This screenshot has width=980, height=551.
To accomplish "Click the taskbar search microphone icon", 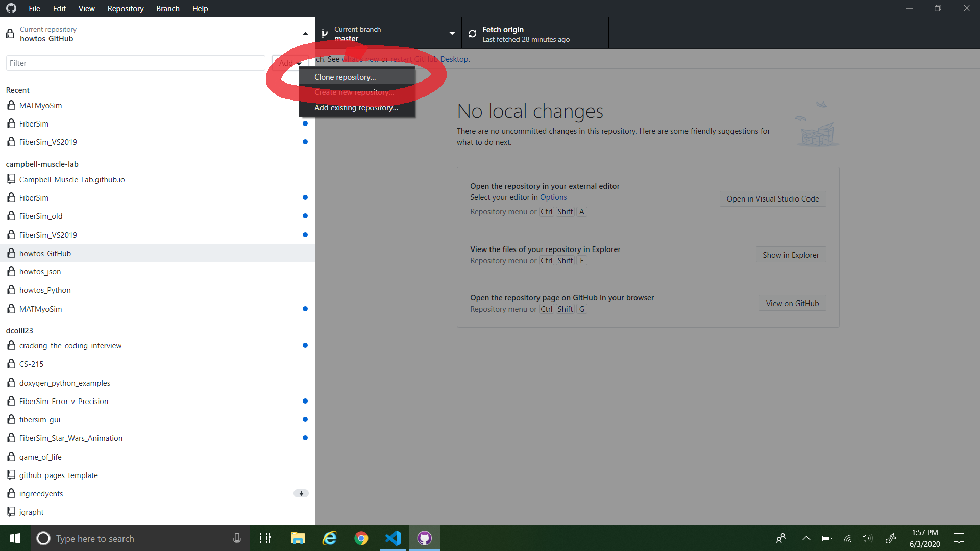I will [x=237, y=538].
